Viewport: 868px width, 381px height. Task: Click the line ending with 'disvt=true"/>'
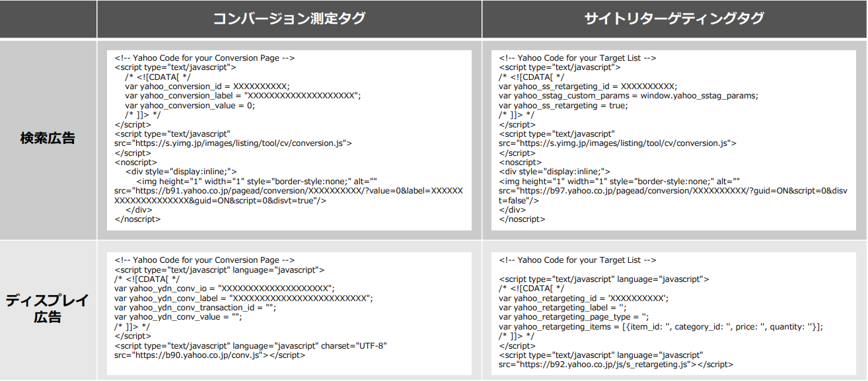tap(220, 200)
